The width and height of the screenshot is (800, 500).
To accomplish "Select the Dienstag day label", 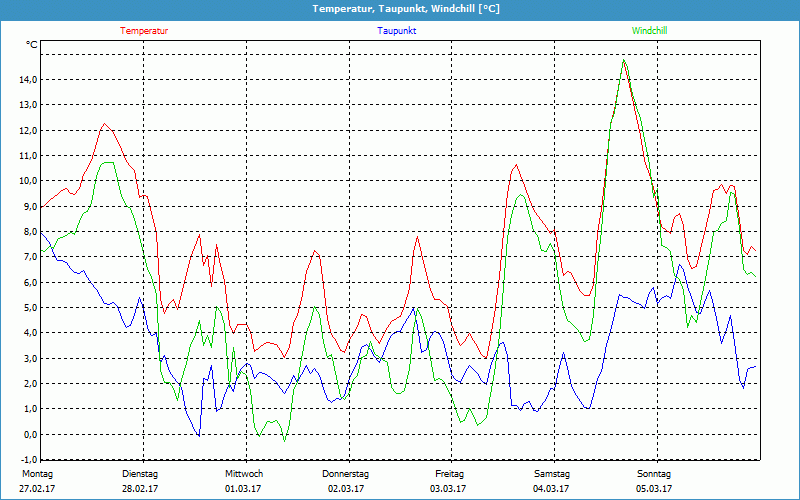I will [140, 473].
